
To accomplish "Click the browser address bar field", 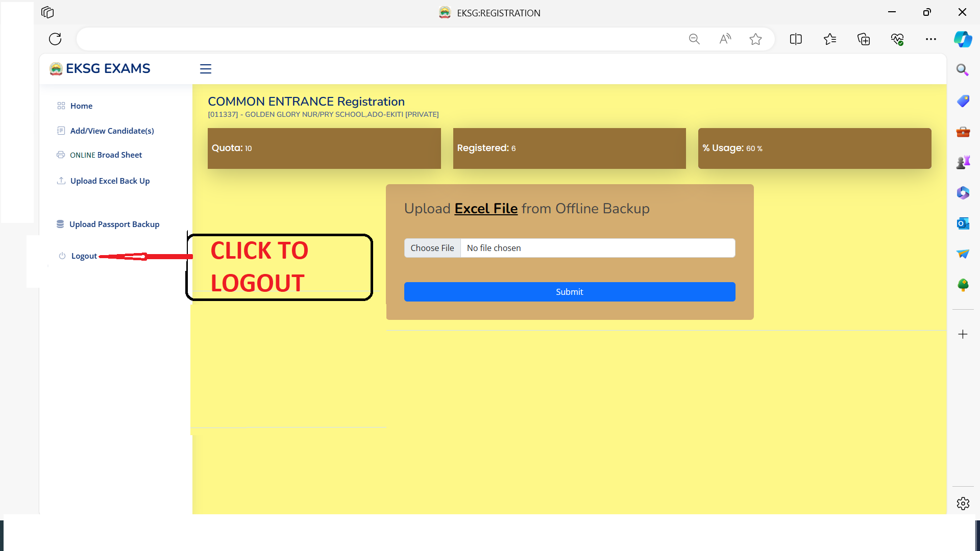I will pos(378,39).
